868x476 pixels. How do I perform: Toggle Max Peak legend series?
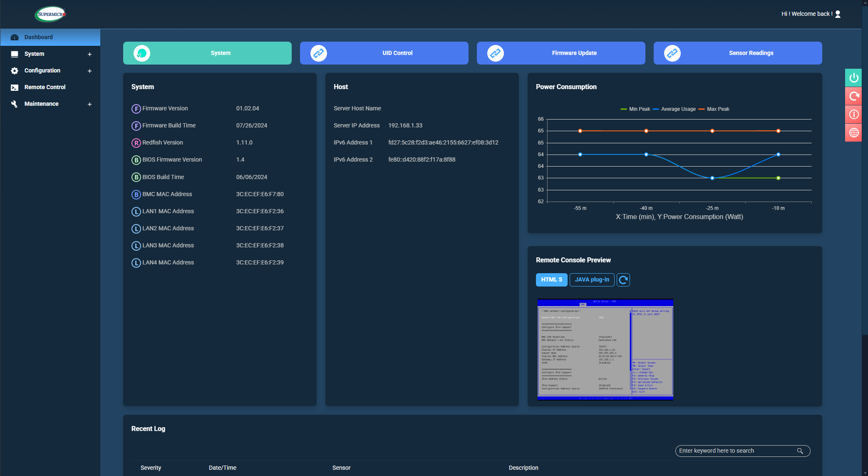(x=714, y=109)
